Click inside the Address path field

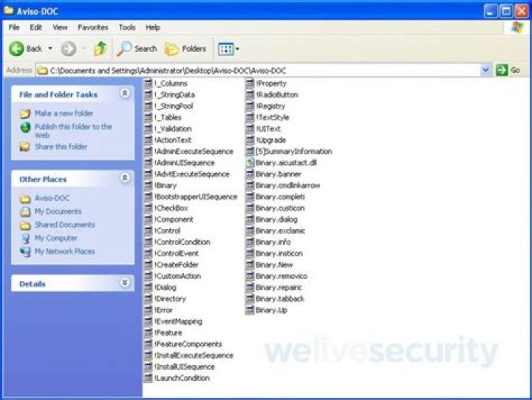coord(259,70)
